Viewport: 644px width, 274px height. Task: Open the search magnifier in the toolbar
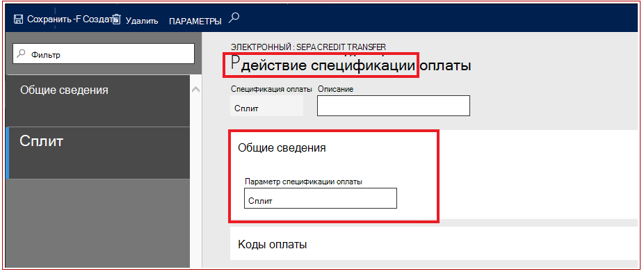coord(234,18)
